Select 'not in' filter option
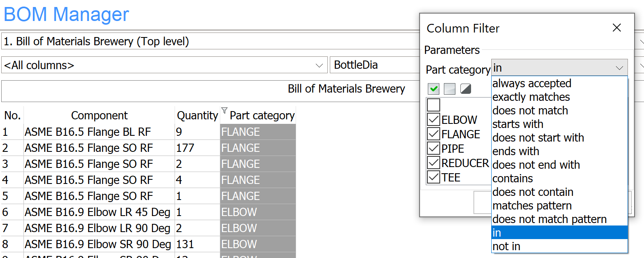The width and height of the screenshot is (644, 258). click(x=506, y=246)
